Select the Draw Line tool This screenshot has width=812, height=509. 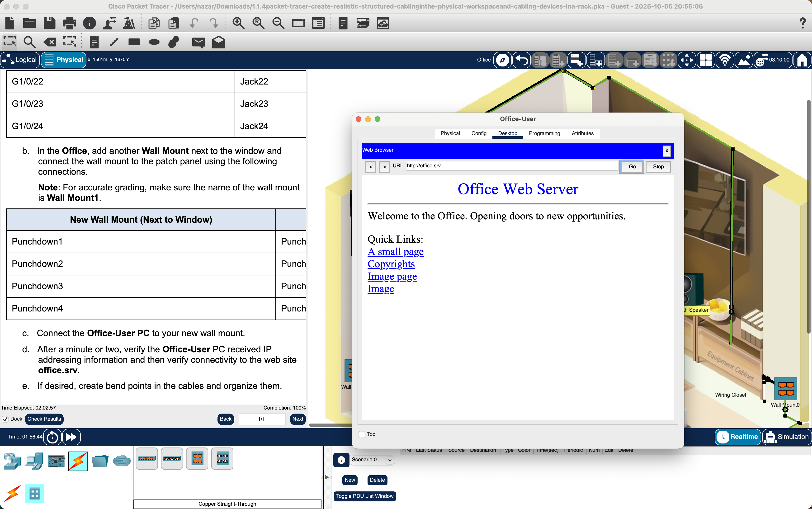coord(114,42)
